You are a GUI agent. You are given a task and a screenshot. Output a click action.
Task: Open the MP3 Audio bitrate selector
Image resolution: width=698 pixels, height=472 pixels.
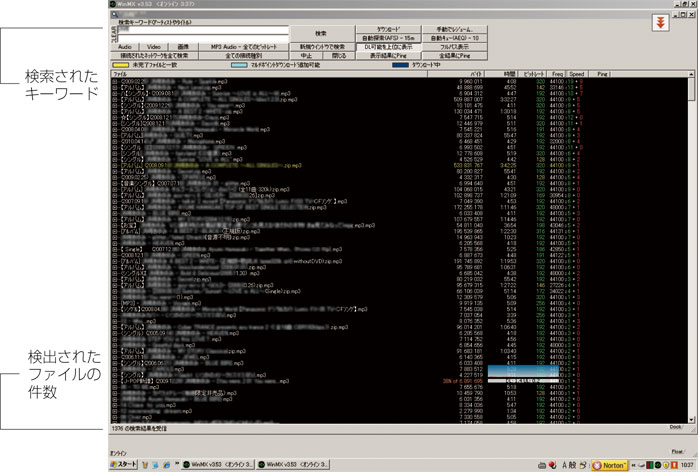pos(243,47)
